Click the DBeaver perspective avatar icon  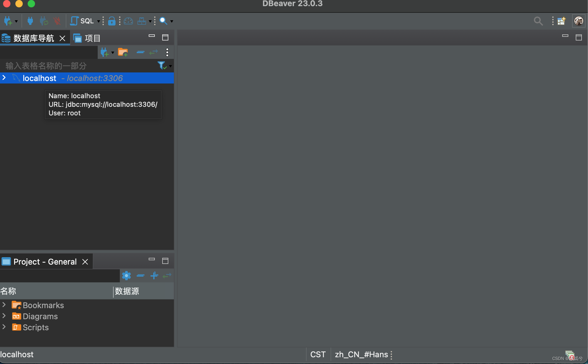click(x=579, y=21)
